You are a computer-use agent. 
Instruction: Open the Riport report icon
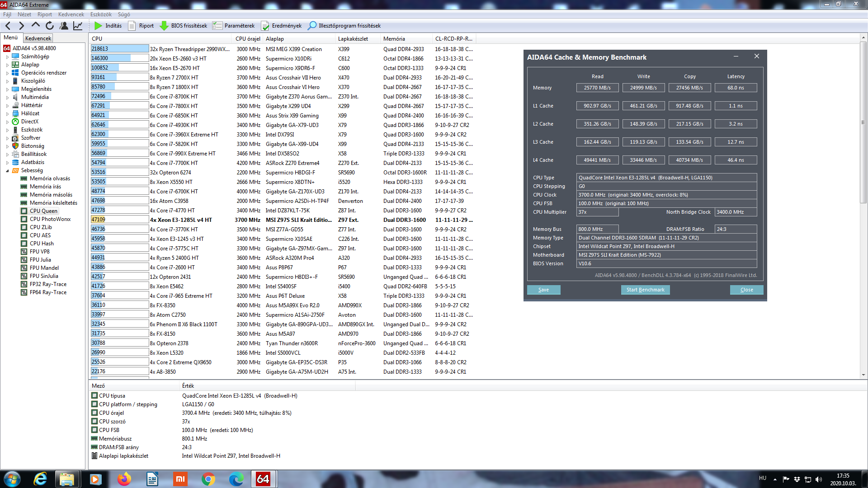point(132,26)
